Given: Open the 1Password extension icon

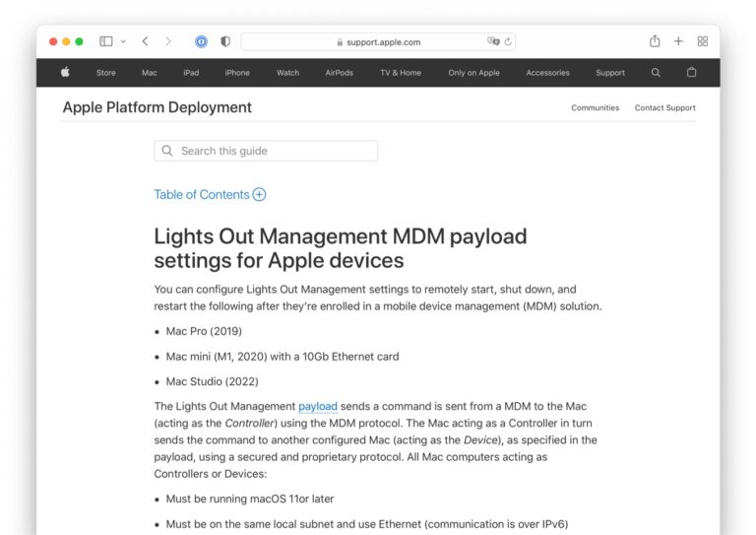Looking at the screenshot, I should [x=201, y=41].
